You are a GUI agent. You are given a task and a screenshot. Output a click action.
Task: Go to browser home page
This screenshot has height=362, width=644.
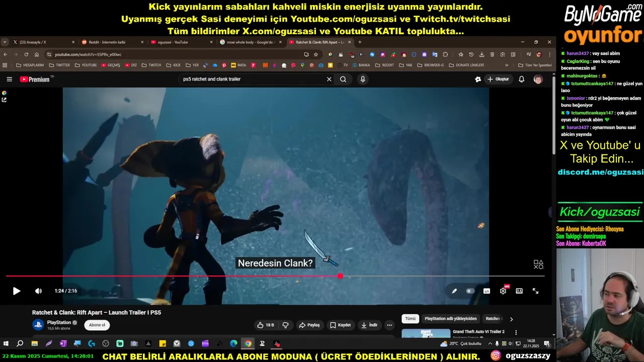click(x=37, y=54)
